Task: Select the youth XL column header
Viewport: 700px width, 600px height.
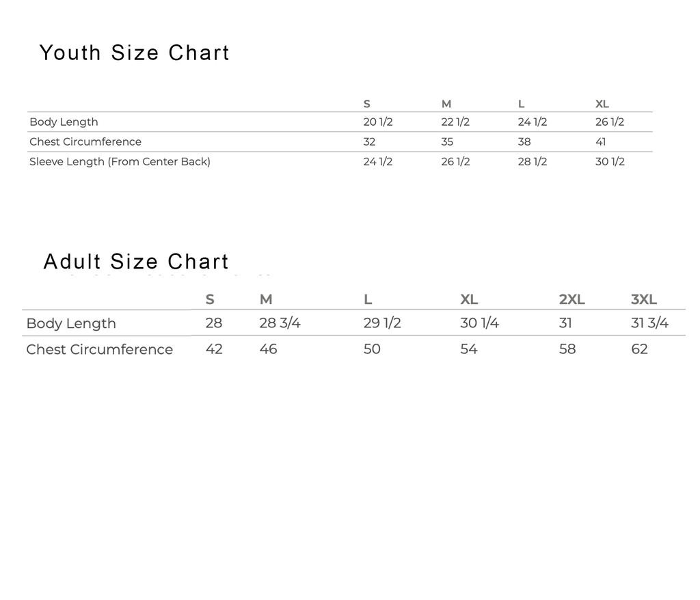Action: (602, 104)
